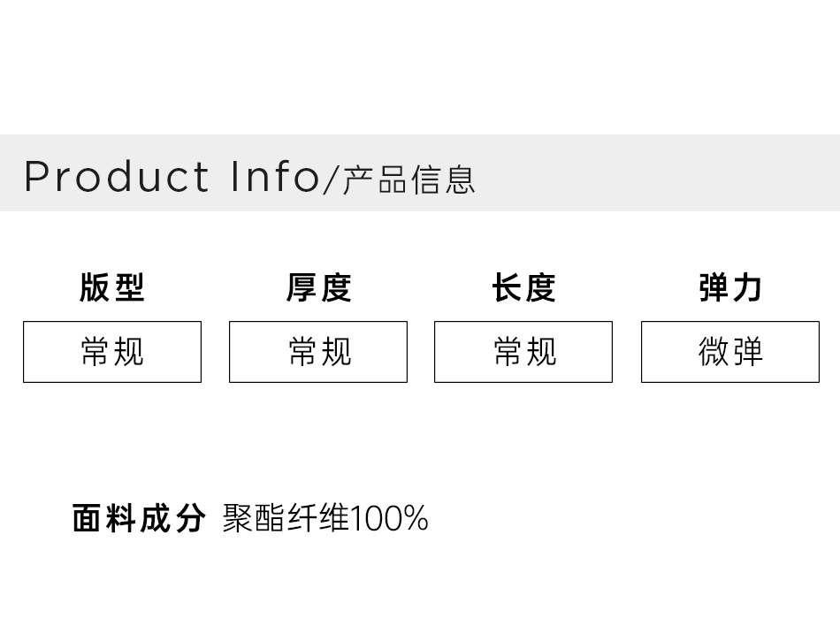The image size is (840, 634).
Task: Select the 常规 box under 长度
Action: pyautogui.click(x=523, y=352)
